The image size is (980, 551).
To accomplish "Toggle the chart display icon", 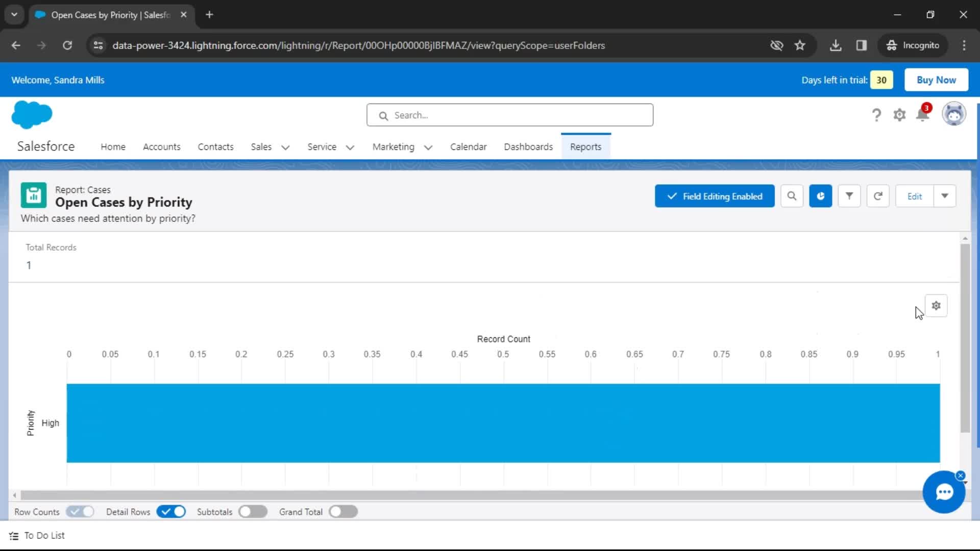I will pos(820,196).
